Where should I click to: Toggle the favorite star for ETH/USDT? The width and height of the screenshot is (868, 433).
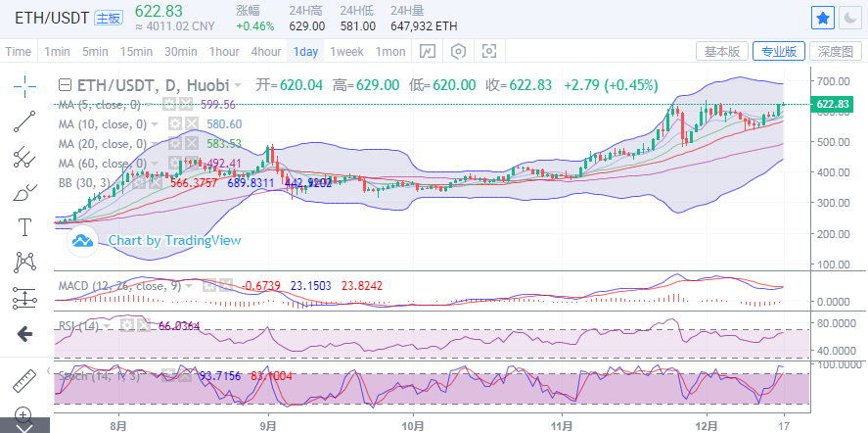click(x=824, y=18)
